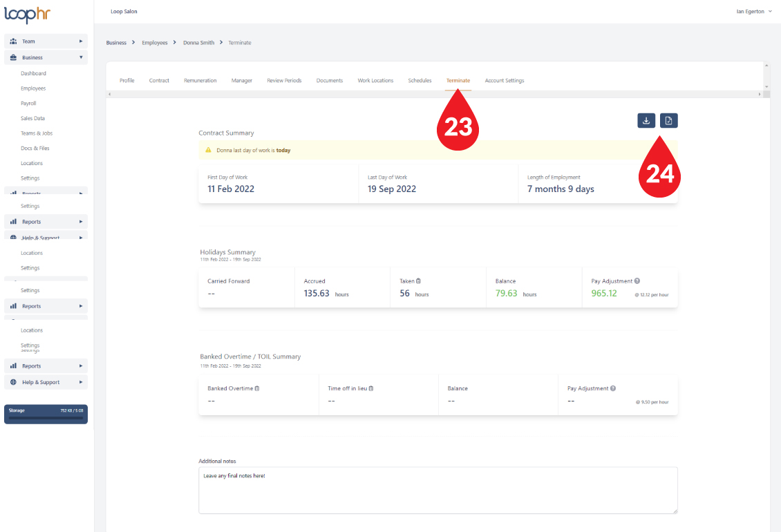Open Teams & Jobs in the sidebar
This screenshot has width=781, height=532.
coord(37,133)
